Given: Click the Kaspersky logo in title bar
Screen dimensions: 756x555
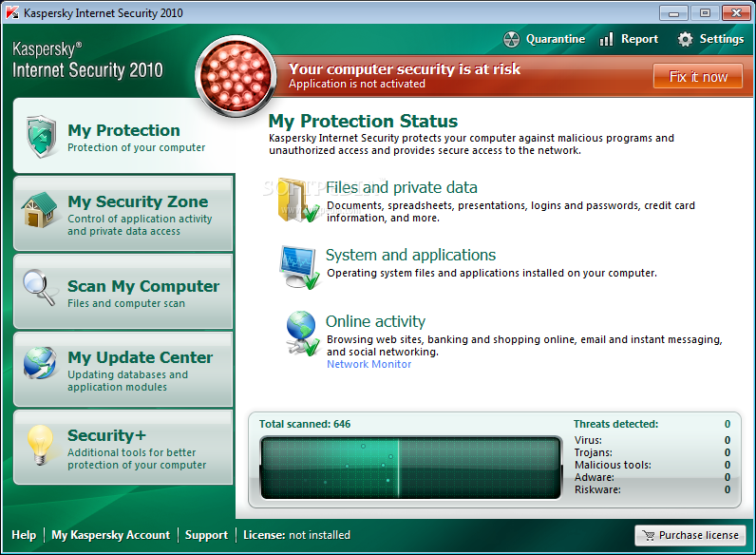Looking at the screenshot, I should click(12, 12).
